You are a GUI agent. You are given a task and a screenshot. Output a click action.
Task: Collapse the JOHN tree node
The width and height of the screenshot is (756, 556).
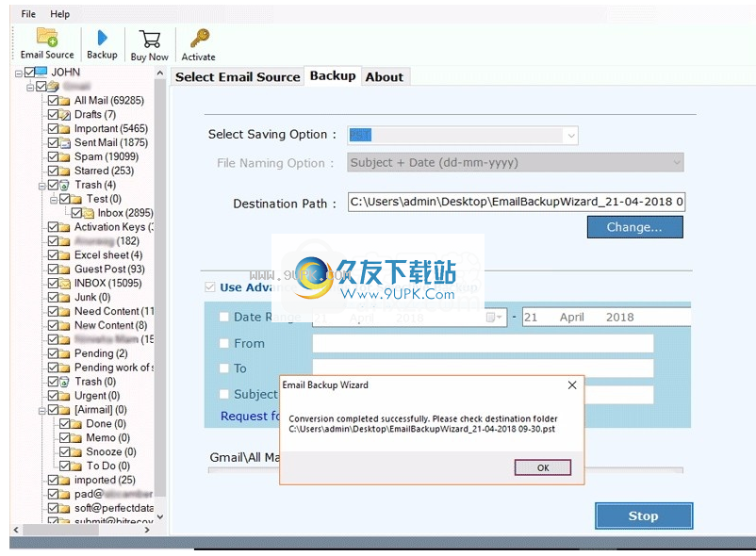pyautogui.click(x=18, y=74)
